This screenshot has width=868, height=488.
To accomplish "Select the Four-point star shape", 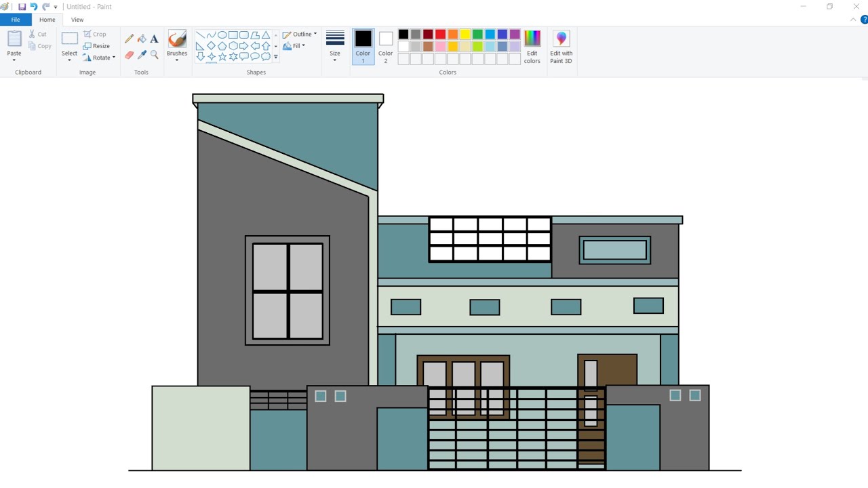I will click(211, 57).
